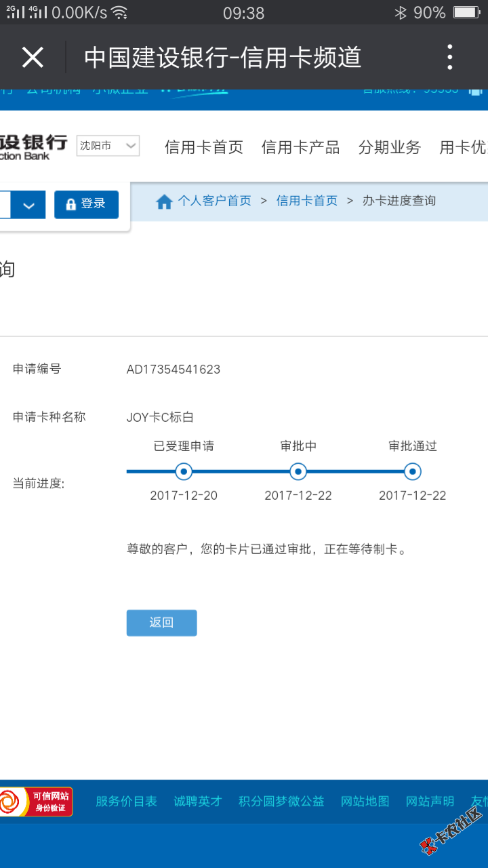
Task: Open 服务价目表 footer link
Action: coord(126,801)
